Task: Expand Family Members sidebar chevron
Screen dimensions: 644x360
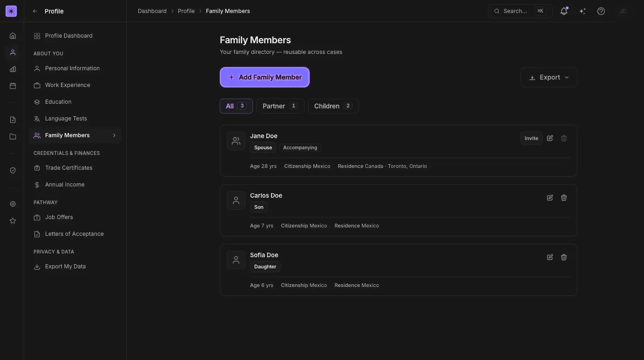Action: click(114, 135)
